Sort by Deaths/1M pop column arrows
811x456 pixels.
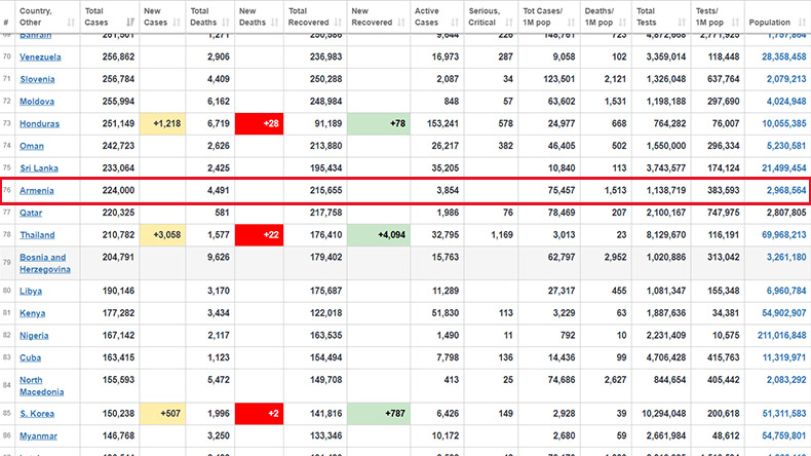pyautogui.click(x=622, y=22)
